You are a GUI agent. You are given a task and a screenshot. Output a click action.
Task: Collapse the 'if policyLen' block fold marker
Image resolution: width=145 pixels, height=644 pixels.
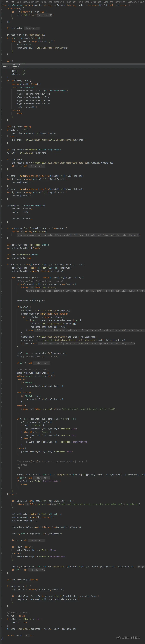tap(1, 265)
